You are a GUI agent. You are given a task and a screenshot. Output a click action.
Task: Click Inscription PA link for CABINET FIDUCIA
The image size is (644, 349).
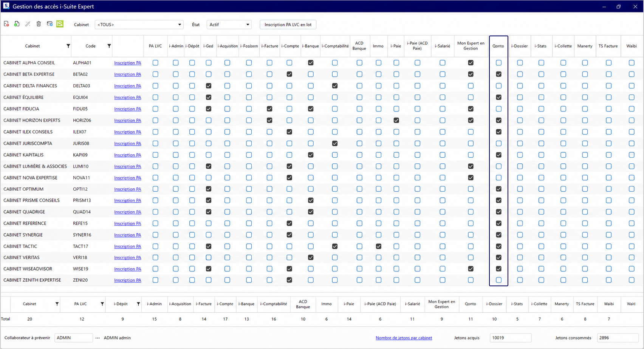(x=128, y=109)
